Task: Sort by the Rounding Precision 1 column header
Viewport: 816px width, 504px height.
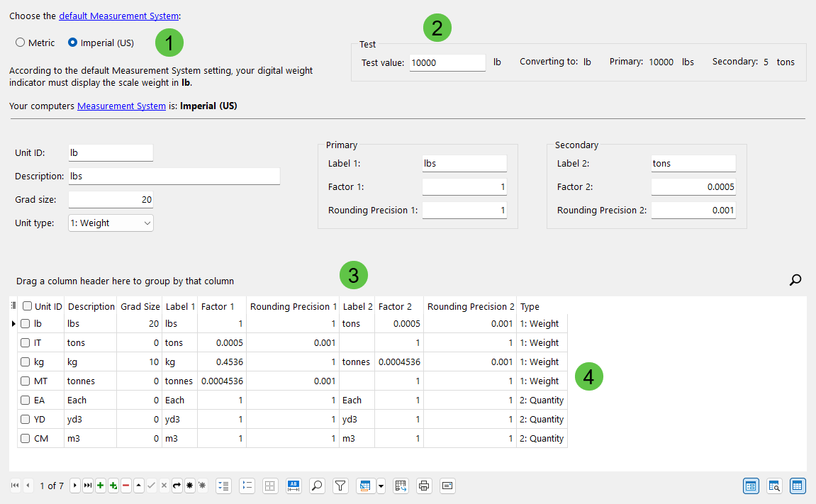Action: click(x=294, y=306)
